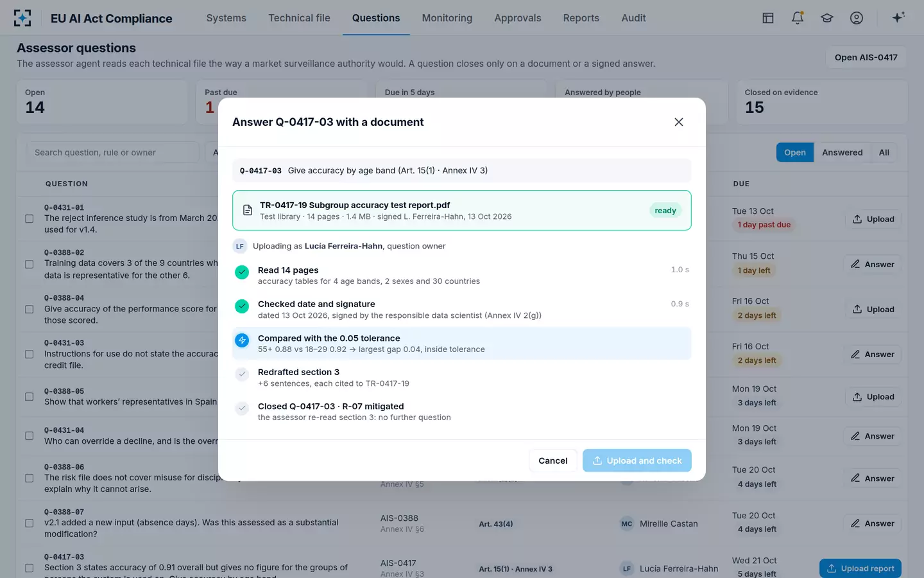
Task: Click Upload report for Q-0417-03
Action: click(860, 568)
